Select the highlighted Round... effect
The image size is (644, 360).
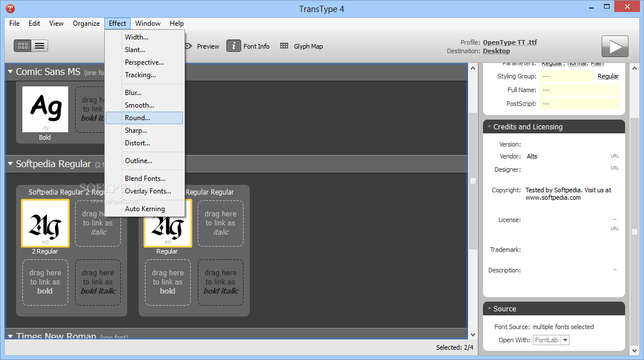144,118
